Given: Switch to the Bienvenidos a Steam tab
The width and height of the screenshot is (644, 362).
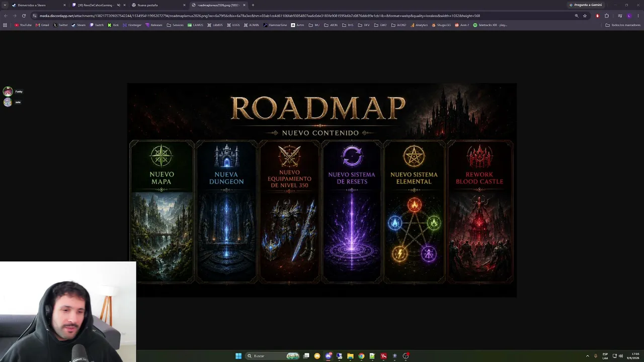Looking at the screenshot, I should coord(39,5).
